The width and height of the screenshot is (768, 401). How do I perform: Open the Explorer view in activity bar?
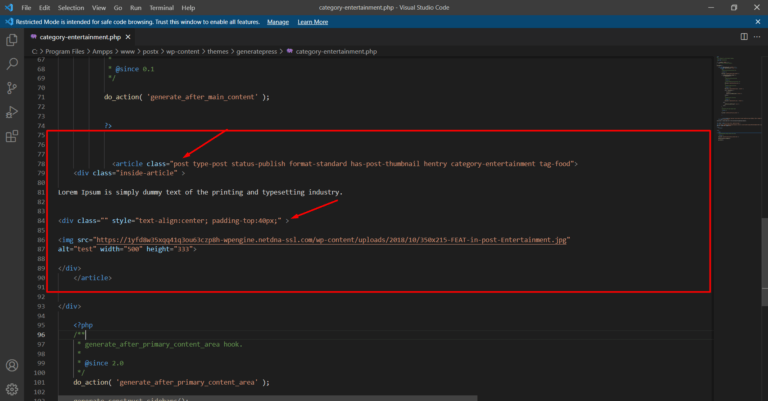[x=12, y=40]
